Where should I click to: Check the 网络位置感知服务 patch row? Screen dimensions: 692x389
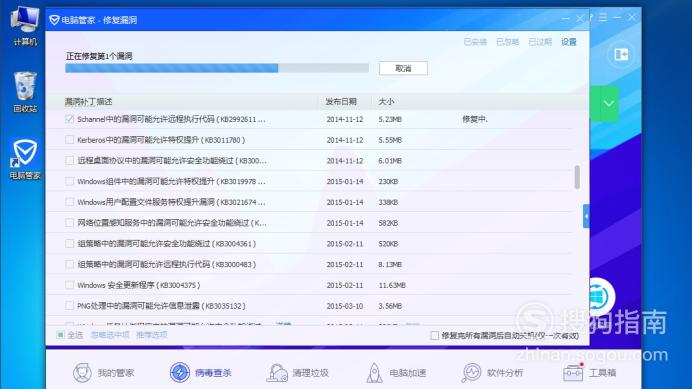pyautogui.click(x=69, y=223)
